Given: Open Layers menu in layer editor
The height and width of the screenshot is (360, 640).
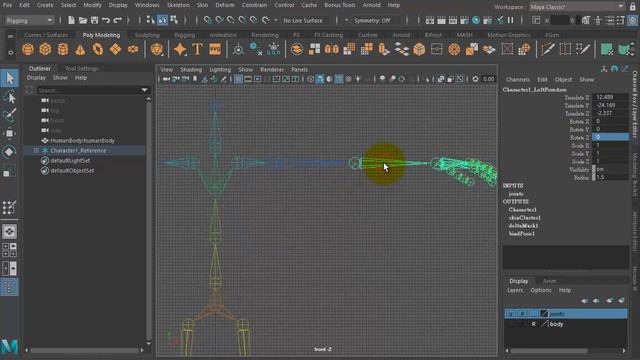Looking at the screenshot, I should [x=515, y=290].
